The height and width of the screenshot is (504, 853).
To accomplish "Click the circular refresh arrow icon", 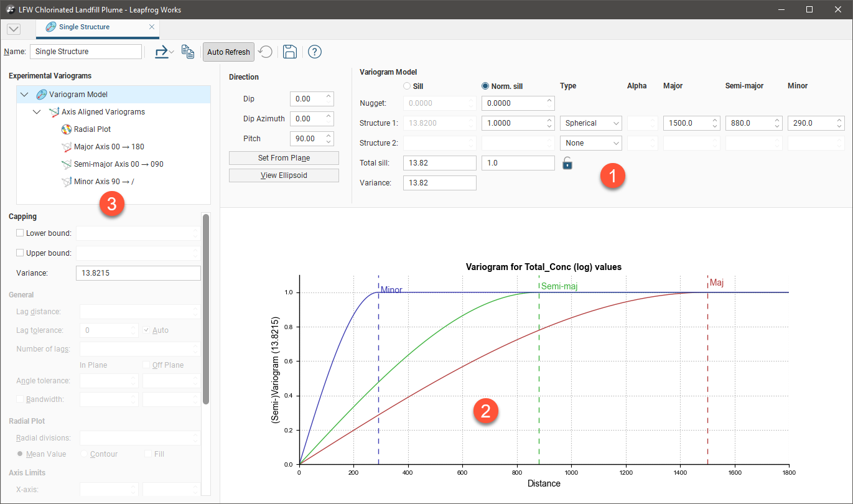I will click(266, 52).
